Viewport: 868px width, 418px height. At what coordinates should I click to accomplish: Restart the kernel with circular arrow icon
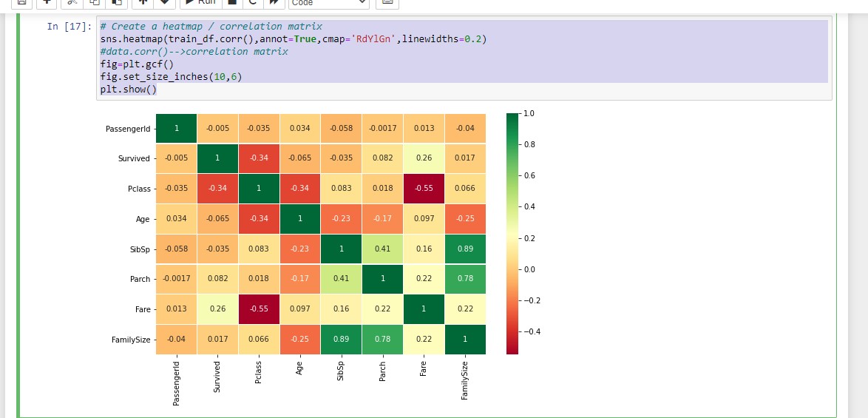253,2
